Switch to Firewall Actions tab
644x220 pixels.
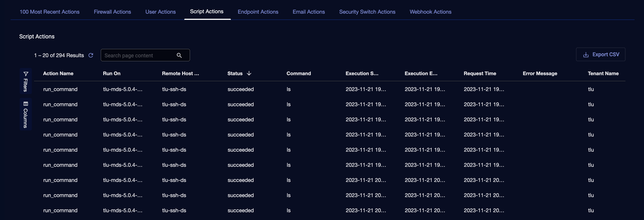coord(112,12)
